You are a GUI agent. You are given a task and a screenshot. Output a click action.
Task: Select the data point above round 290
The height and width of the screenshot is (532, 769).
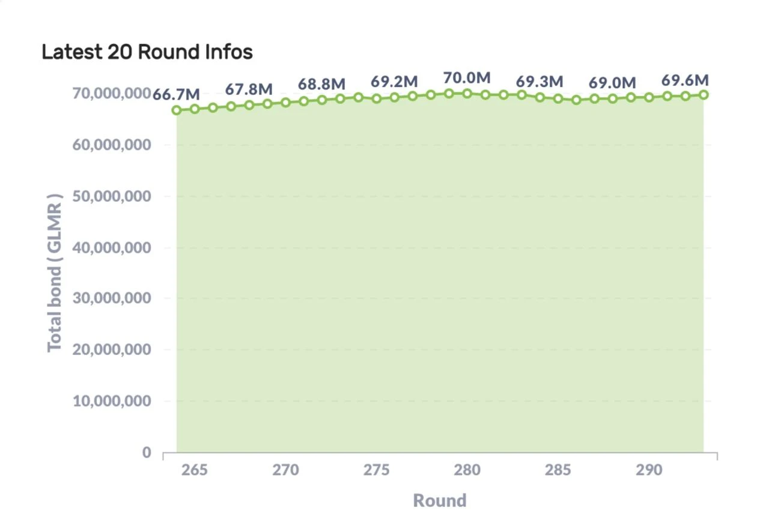pos(649,97)
